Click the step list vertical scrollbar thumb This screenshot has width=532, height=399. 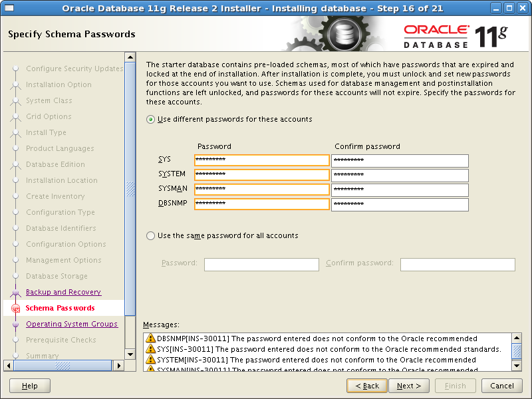point(130,189)
